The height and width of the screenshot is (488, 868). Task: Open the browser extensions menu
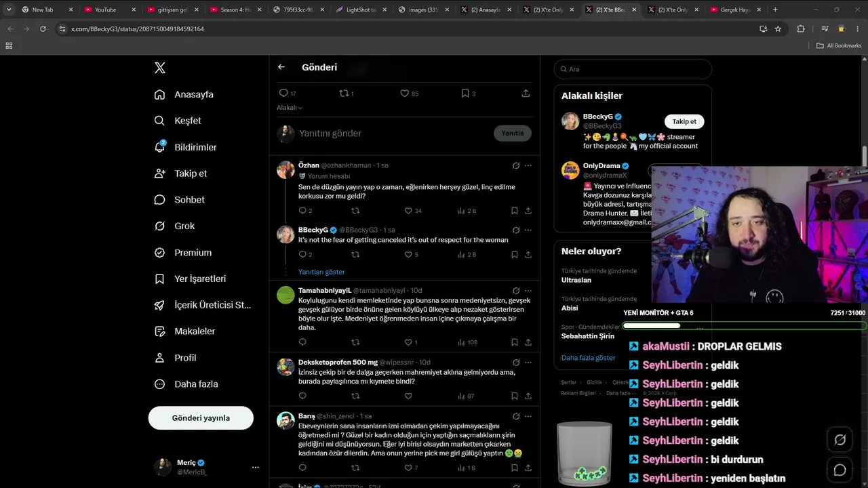[x=801, y=29]
